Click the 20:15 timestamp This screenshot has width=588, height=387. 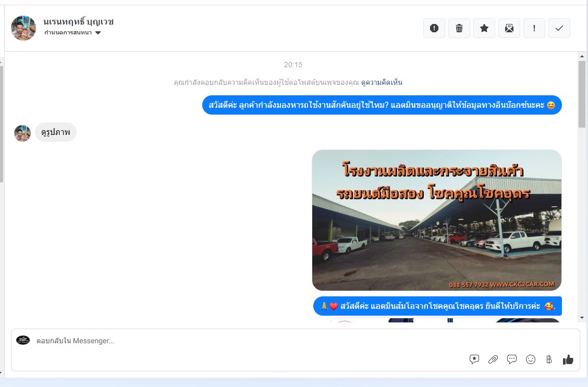tap(293, 65)
